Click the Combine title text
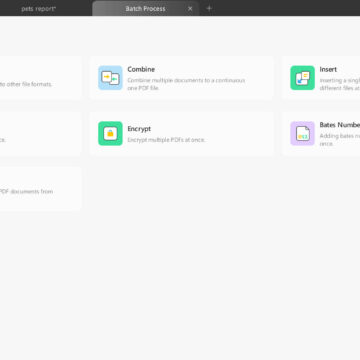Viewport: 360px width, 360px height. click(x=141, y=69)
